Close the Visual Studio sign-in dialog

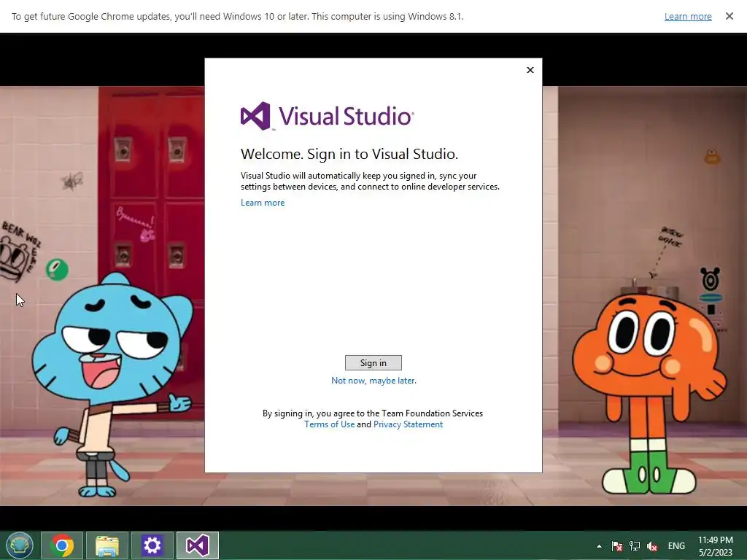pos(530,70)
